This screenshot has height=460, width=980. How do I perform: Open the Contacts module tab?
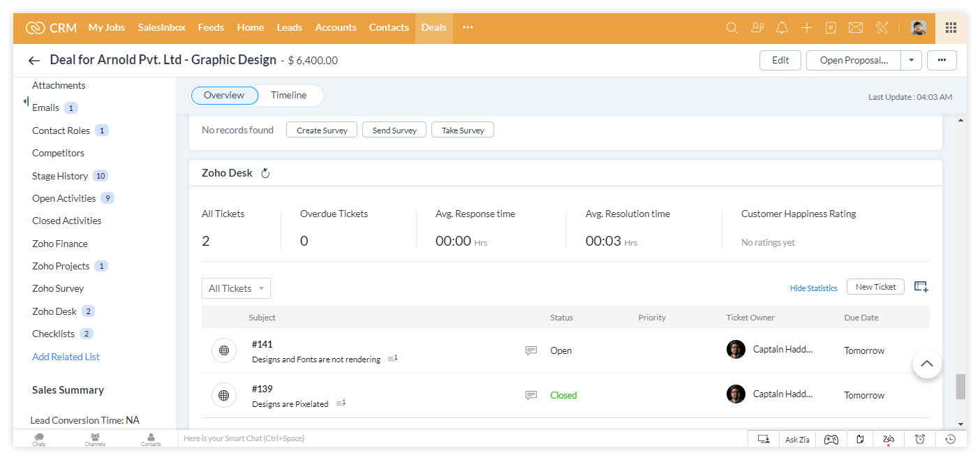point(389,28)
